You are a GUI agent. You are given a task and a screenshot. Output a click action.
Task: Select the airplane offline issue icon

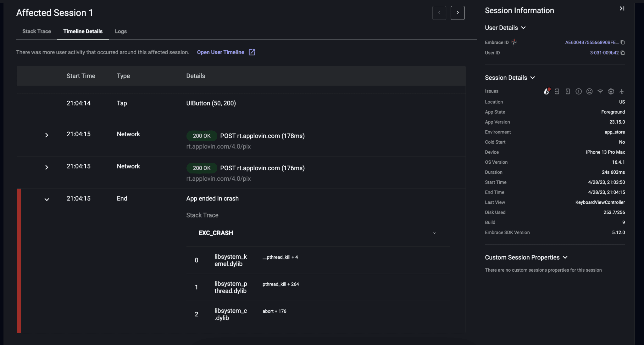(x=622, y=91)
